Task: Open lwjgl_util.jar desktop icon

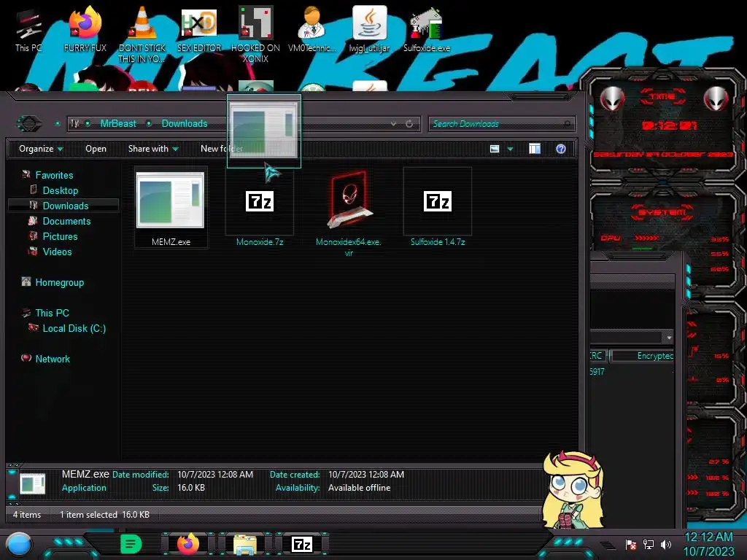Action: tap(369, 29)
